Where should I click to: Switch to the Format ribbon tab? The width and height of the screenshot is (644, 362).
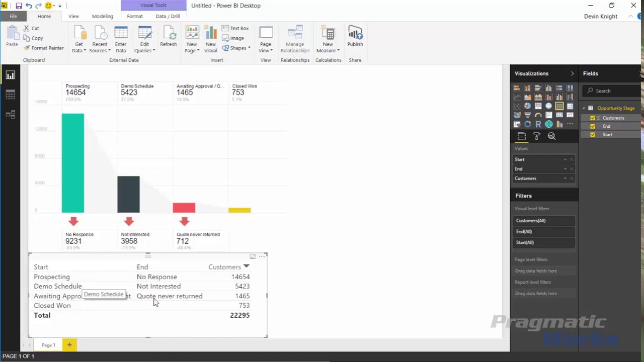[135, 16]
